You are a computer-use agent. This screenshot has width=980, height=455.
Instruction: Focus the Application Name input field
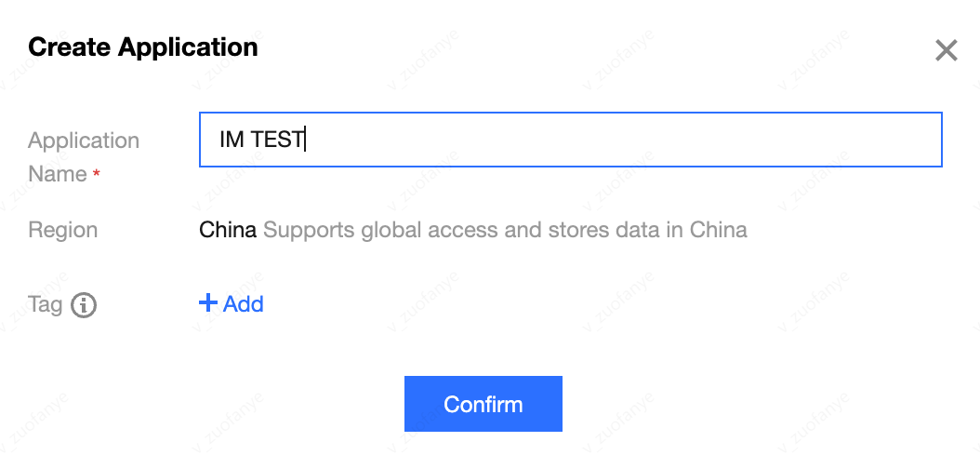pos(570,140)
